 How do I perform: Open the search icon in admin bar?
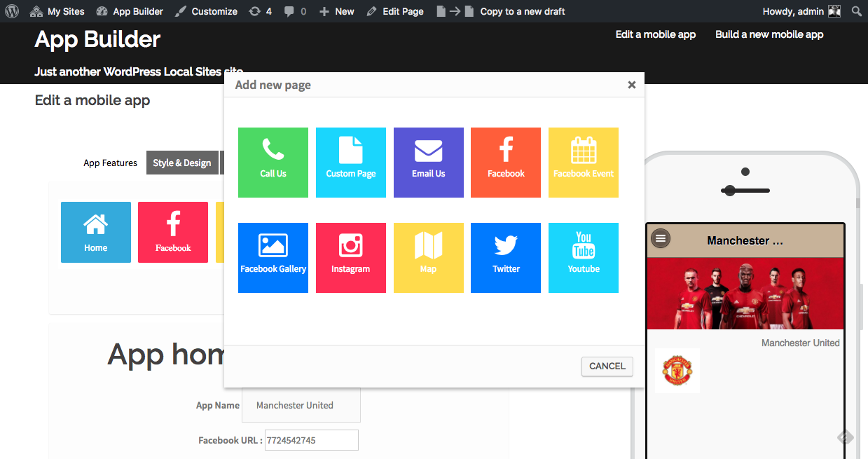856,11
